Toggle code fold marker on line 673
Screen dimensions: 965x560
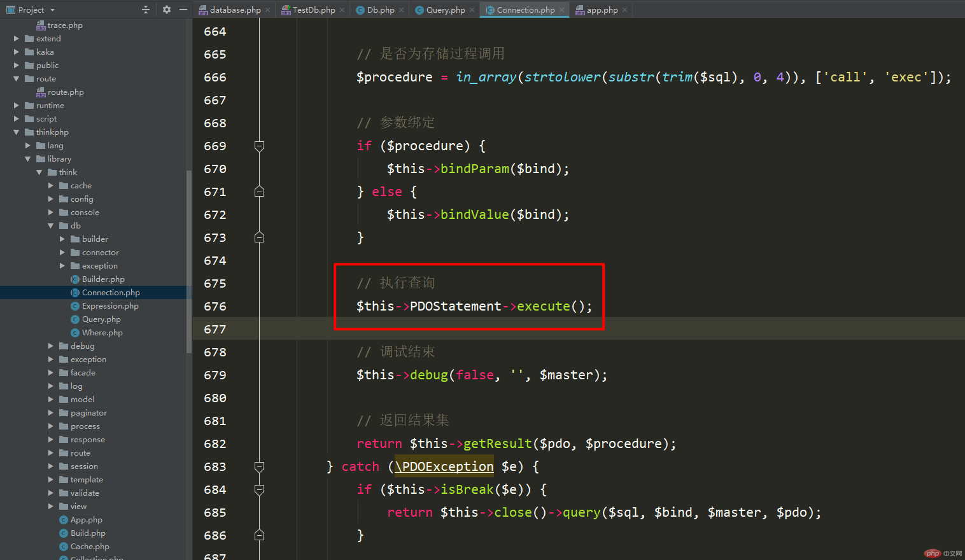coord(259,237)
